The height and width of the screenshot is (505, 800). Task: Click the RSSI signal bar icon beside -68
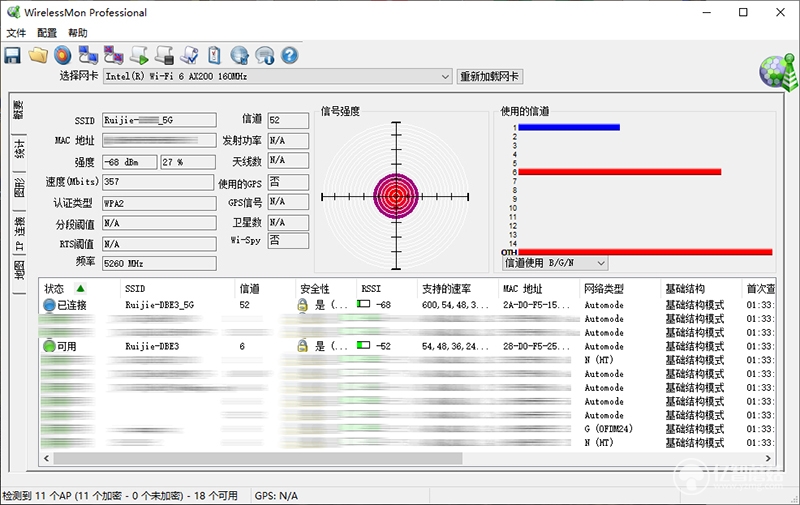pos(363,304)
